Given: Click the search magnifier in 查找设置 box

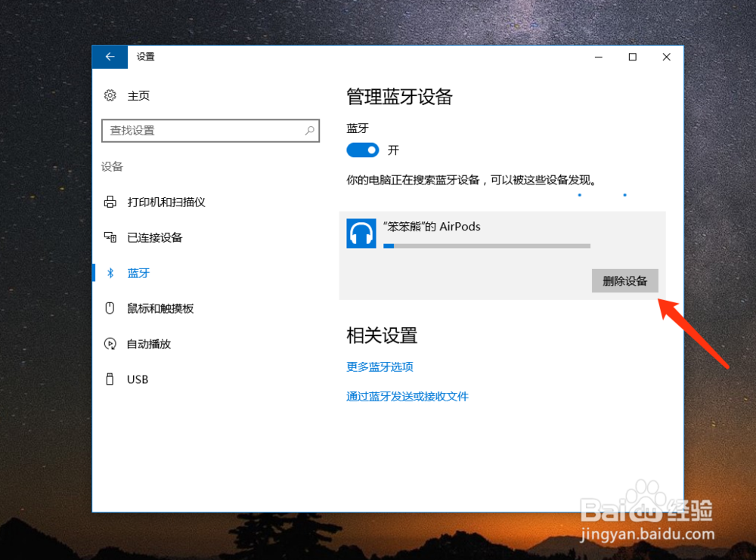Looking at the screenshot, I should tap(310, 130).
